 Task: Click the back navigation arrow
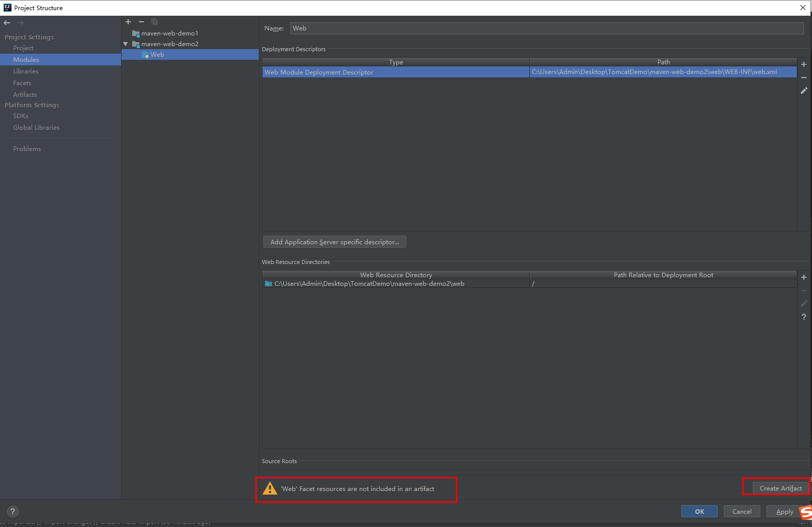(7, 22)
